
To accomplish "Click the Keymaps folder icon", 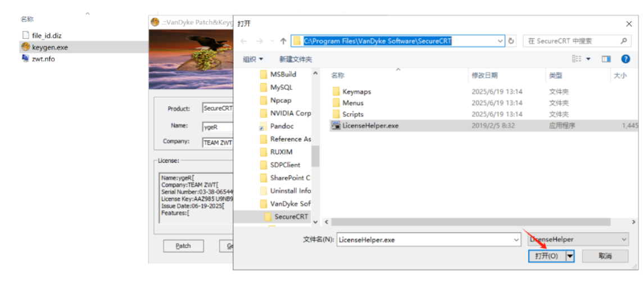I will coord(336,92).
